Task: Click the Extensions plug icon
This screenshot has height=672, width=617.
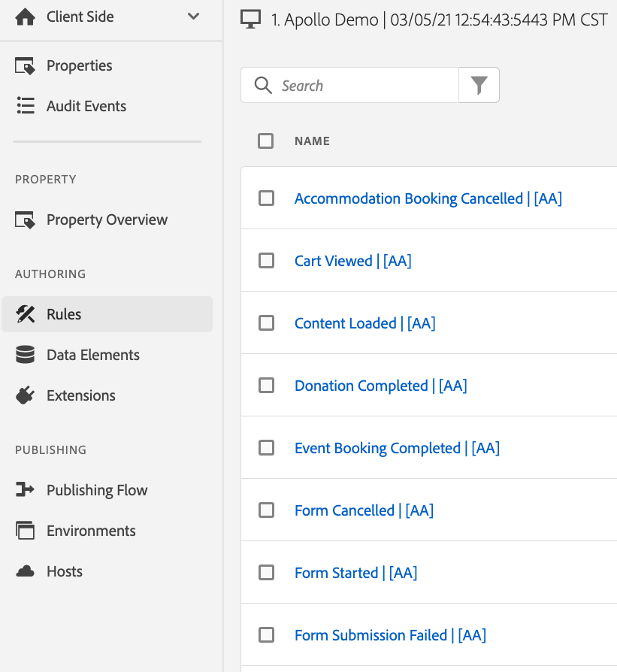Action: 26,395
